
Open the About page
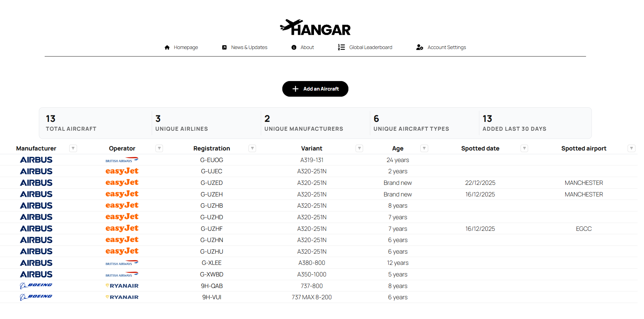pyautogui.click(x=307, y=47)
